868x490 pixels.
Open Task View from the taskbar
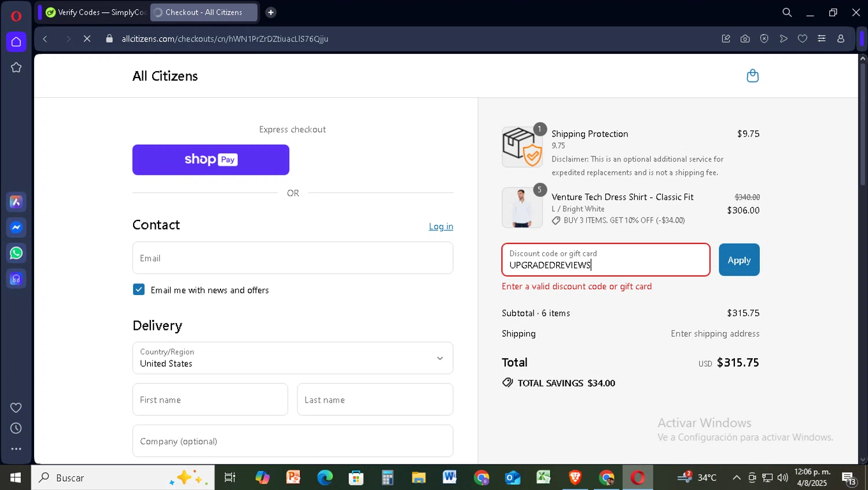click(230, 478)
